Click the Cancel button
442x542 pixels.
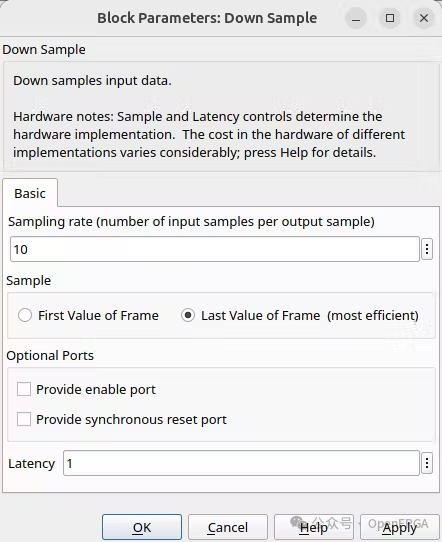[x=228, y=527]
